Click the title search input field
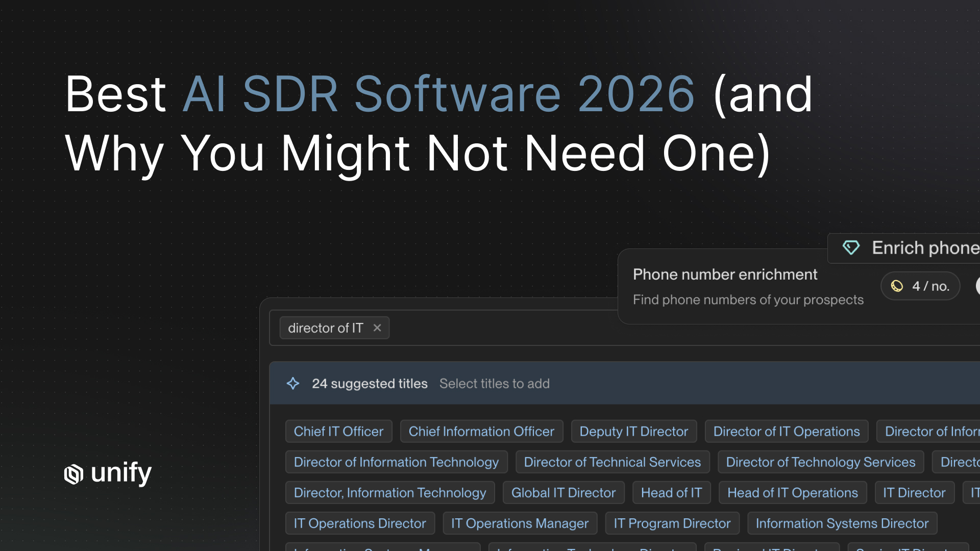 (624, 328)
